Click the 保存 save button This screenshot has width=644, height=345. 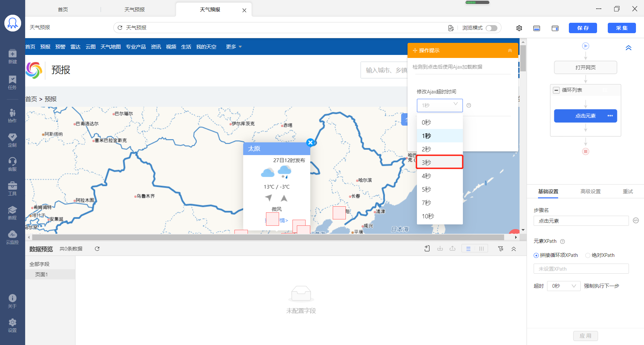coord(583,28)
